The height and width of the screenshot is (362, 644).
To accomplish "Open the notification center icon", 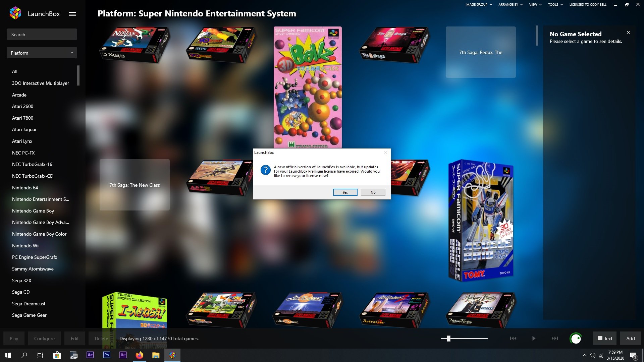I will 634,356.
